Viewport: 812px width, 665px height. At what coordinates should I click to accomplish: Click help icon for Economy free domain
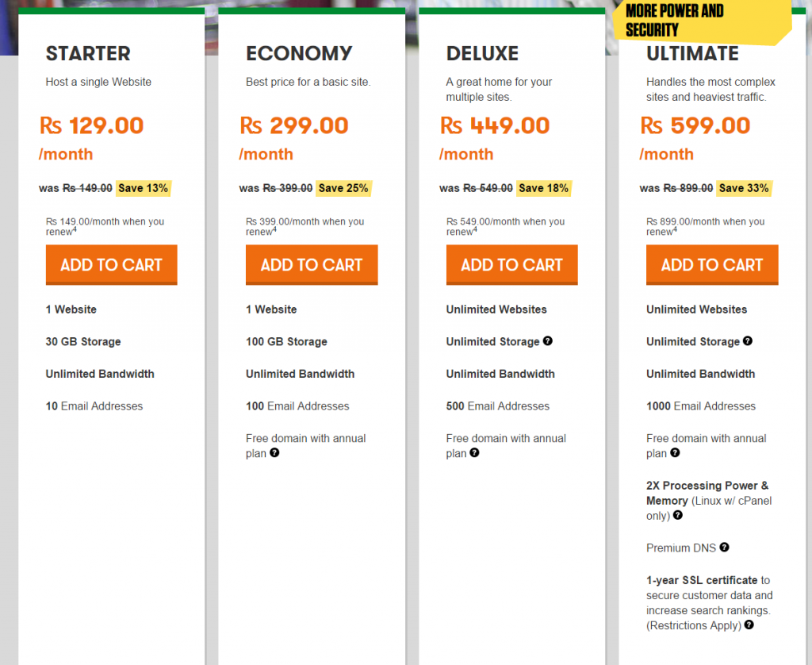[274, 453]
